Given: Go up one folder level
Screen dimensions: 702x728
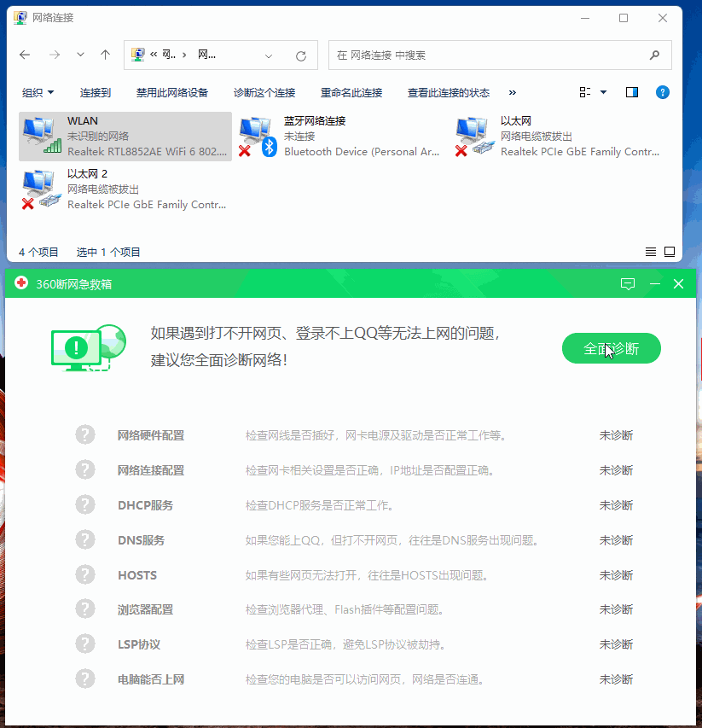Looking at the screenshot, I should pyautogui.click(x=105, y=55).
